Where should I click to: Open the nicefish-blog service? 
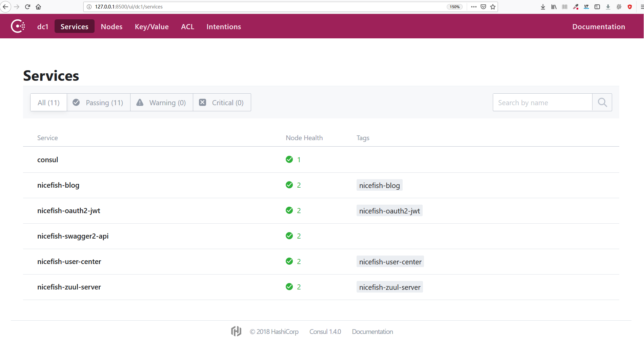[x=58, y=185]
